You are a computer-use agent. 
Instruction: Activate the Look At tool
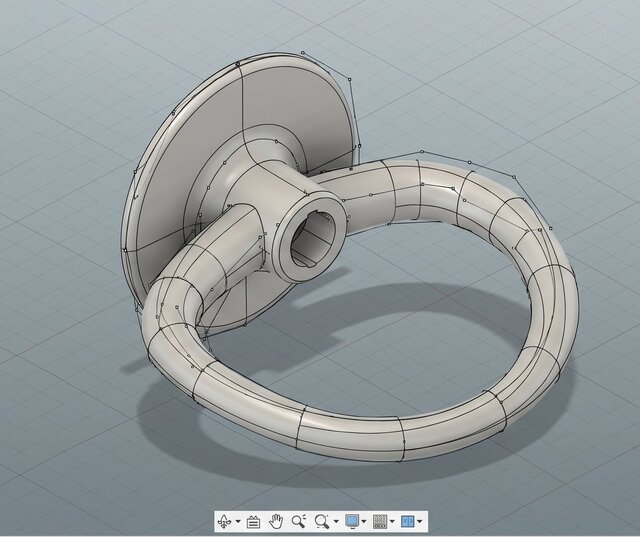(253, 521)
